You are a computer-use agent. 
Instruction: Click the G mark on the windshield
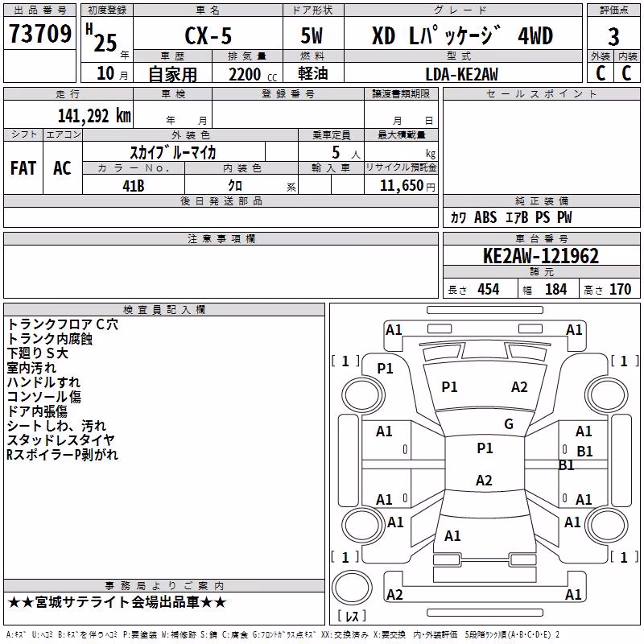point(509,424)
